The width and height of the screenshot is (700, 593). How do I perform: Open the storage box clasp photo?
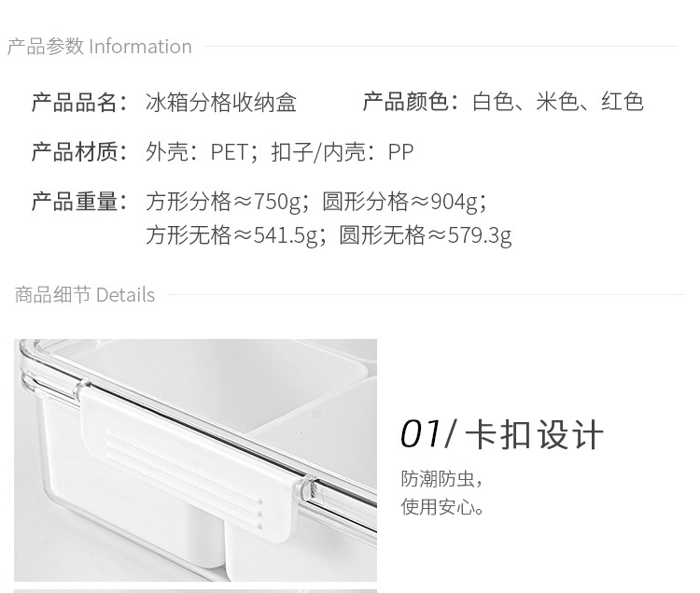196,460
